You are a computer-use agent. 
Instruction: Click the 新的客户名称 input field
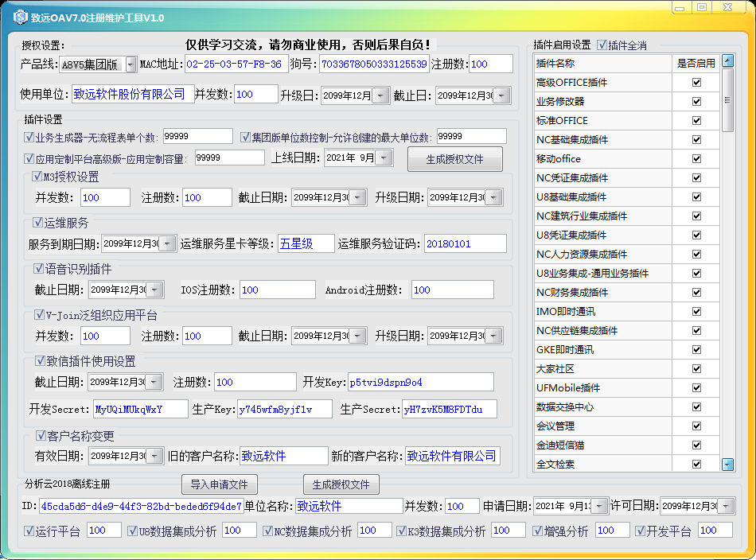[453, 456]
